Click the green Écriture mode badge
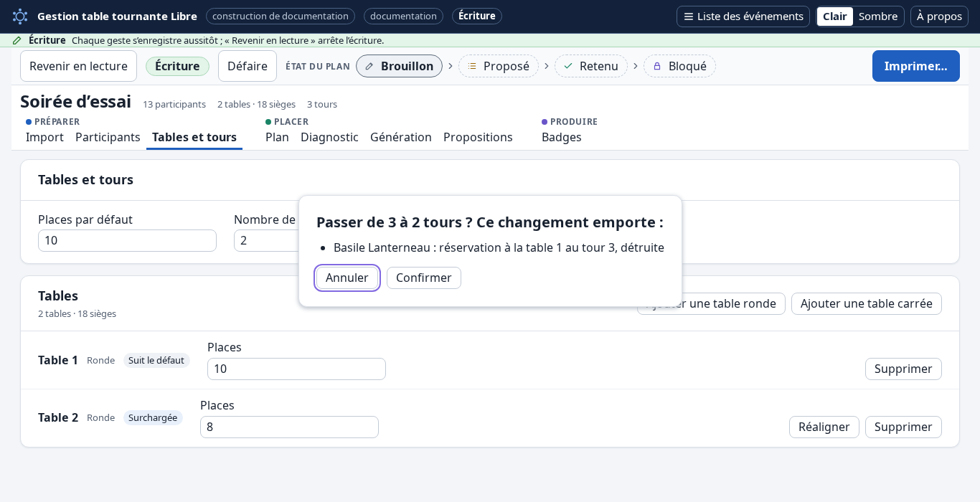The height and width of the screenshot is (502, 980). pos(177,66)
